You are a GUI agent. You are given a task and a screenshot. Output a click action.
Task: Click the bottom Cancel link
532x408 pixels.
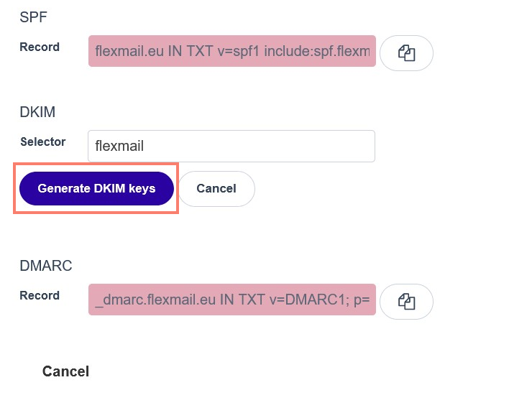65,371
